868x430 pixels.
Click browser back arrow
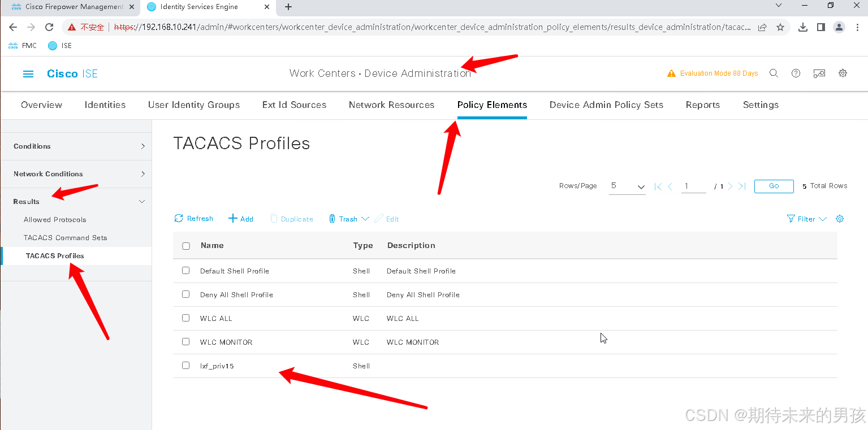13,27
